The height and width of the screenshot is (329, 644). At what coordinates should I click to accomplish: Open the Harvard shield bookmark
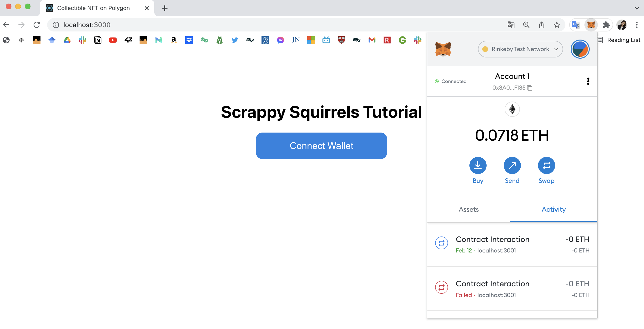pos(341,40)
